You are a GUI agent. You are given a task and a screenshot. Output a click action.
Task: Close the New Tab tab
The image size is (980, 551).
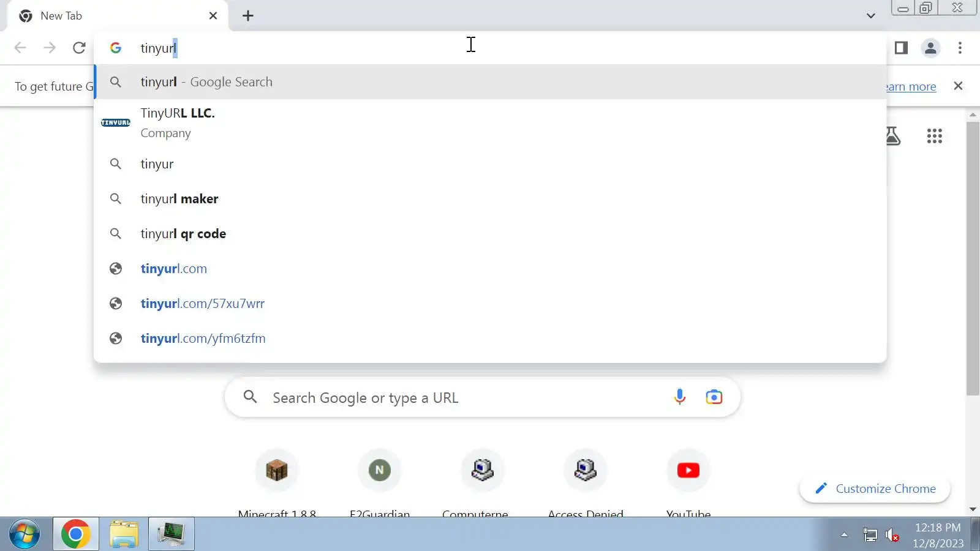[213, 16]
